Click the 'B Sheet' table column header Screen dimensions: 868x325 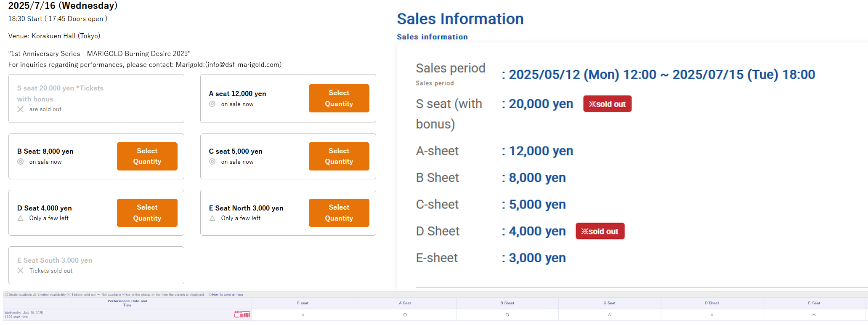(507, 303)
